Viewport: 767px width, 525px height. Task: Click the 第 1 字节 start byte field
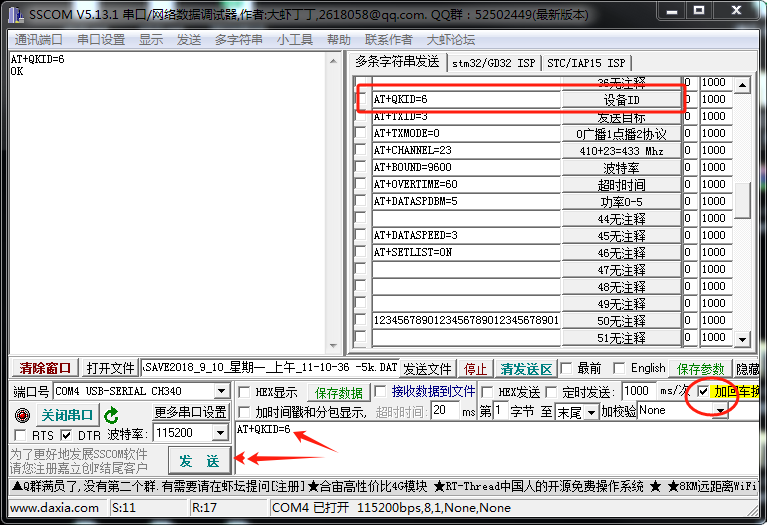[x=500, y=411]
